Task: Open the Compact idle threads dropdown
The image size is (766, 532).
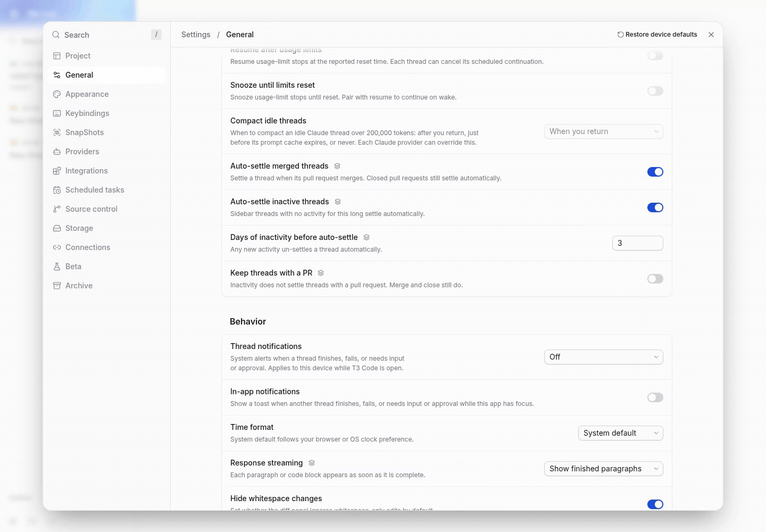Action: click(x=604, y=131)
